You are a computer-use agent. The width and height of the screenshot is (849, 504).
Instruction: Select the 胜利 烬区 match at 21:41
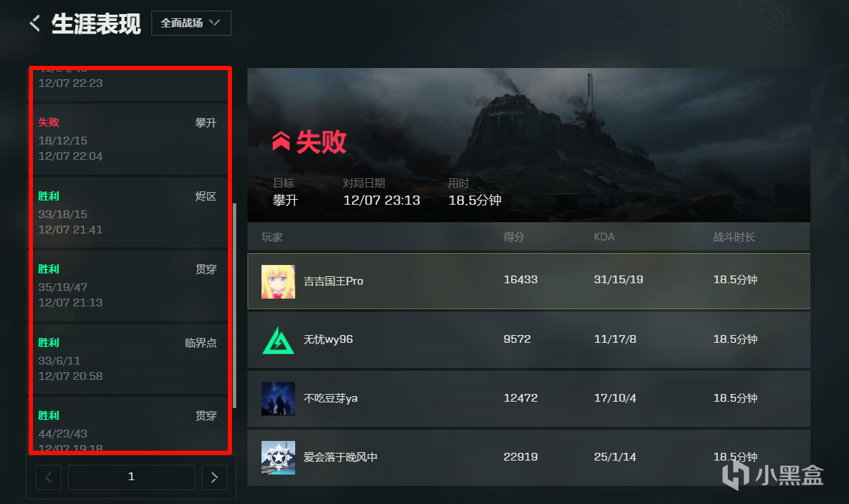[x=130, y=212]
